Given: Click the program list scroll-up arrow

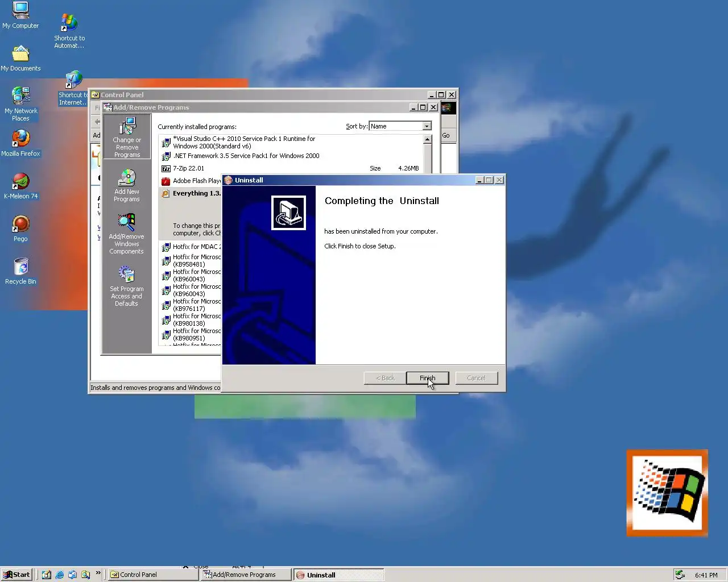Looking at the screenshot, I should (427, 139).
